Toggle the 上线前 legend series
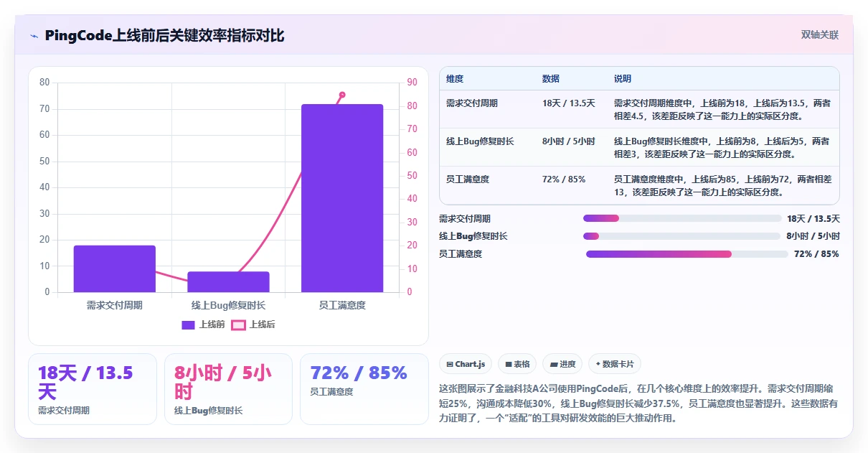 tap(204, 324)
